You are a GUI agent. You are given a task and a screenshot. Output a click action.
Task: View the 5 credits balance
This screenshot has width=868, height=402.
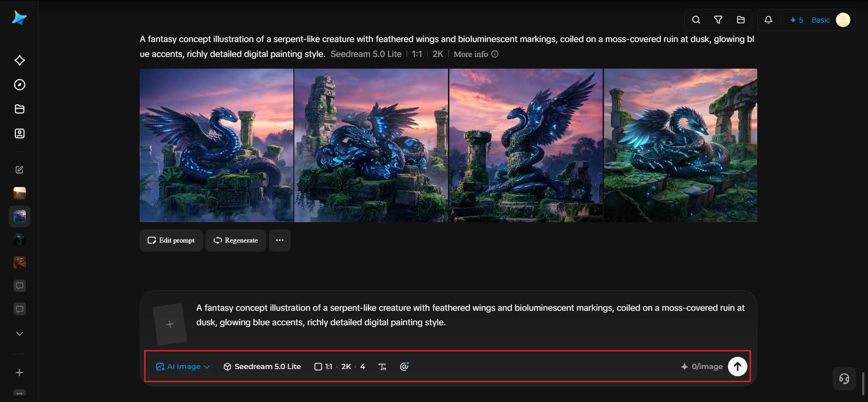[x=797, y=20]
